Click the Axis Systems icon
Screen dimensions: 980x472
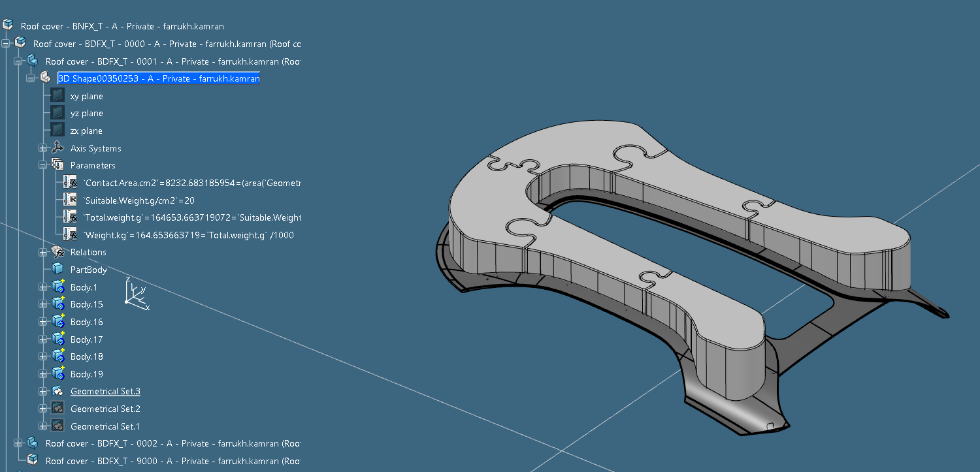(x=58, y=148)
